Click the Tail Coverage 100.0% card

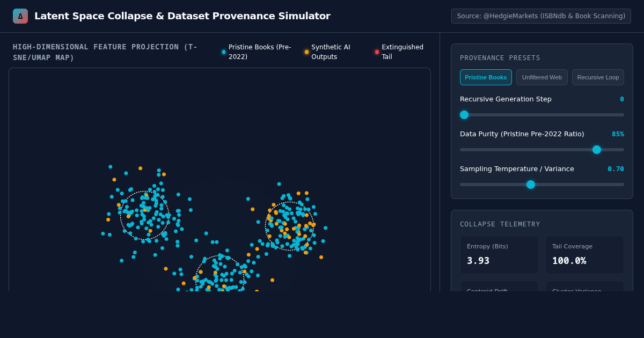click(584, 255)
